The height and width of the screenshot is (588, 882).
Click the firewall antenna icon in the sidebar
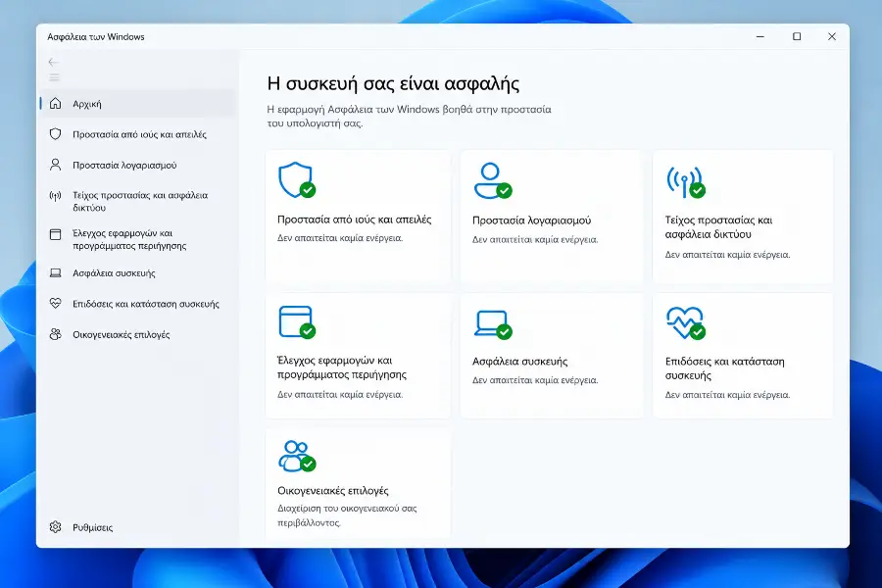(55, 196)
